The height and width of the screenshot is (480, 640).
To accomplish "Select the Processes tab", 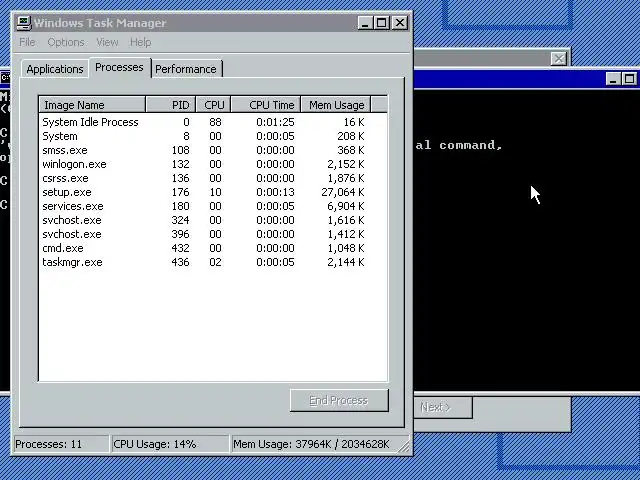I will pos(119,67).
